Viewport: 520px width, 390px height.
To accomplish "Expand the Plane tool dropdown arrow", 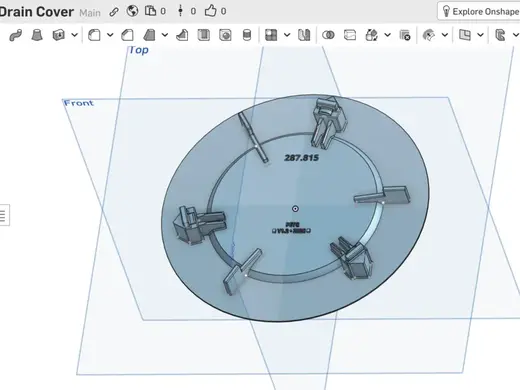I will [480, 35].
